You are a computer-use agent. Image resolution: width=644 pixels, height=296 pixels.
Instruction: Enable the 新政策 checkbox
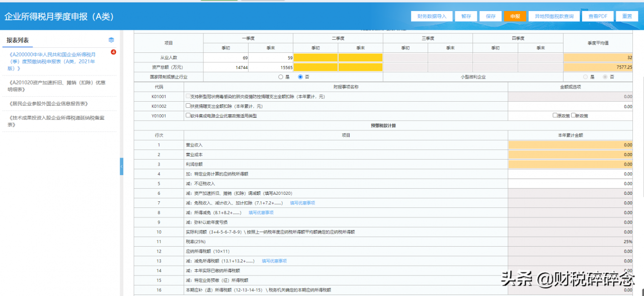pos(573,116)
